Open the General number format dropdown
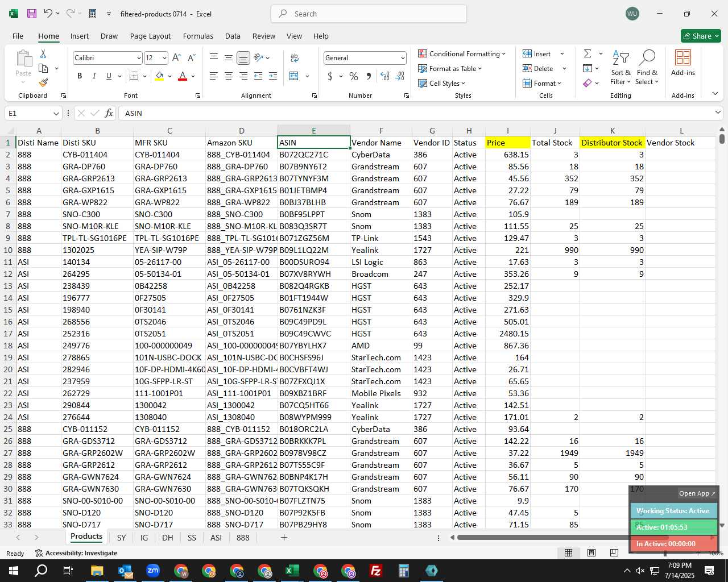 tap(403, 58)
